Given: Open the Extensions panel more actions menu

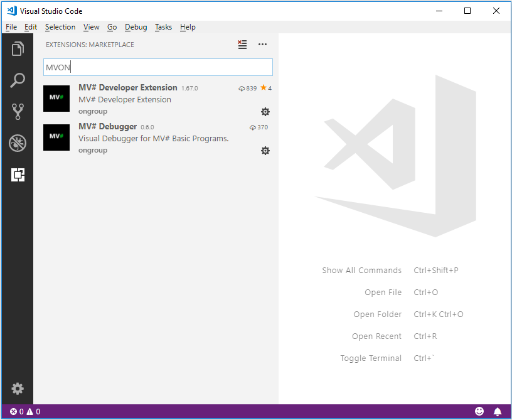Looking at the screenshot, I should (x=262, y=45).
